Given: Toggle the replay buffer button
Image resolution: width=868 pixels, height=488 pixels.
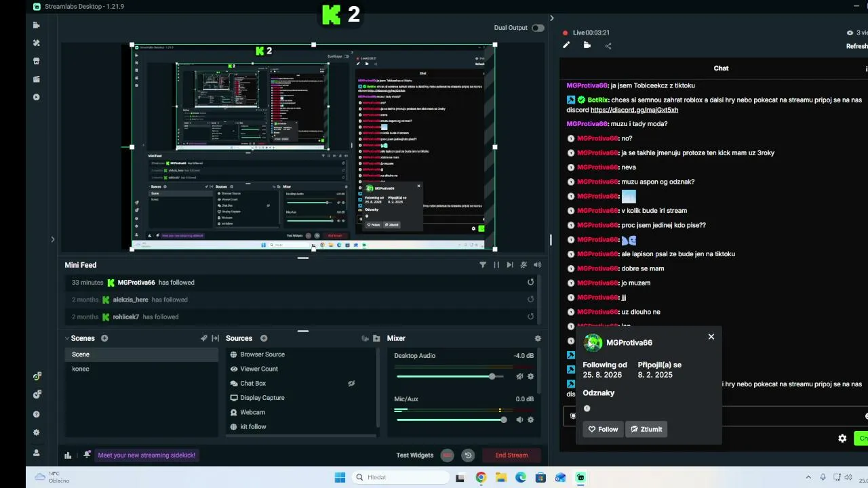Looking at the screenshot, I should point(468,455).
